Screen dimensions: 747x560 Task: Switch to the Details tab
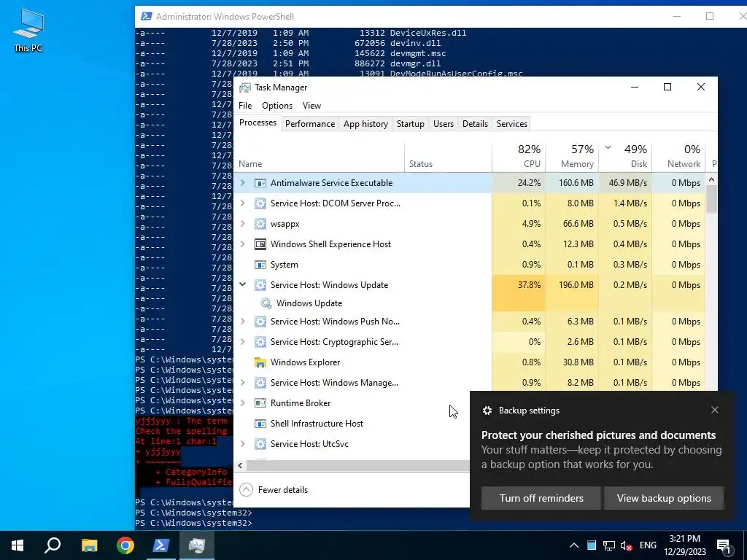(x=475, y=124)
